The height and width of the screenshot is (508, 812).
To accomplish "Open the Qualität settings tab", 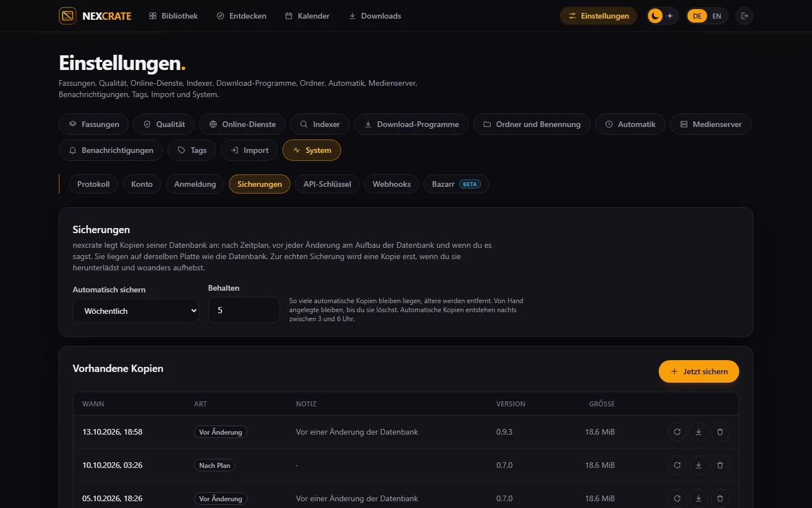I will click(x=164, y=124).
